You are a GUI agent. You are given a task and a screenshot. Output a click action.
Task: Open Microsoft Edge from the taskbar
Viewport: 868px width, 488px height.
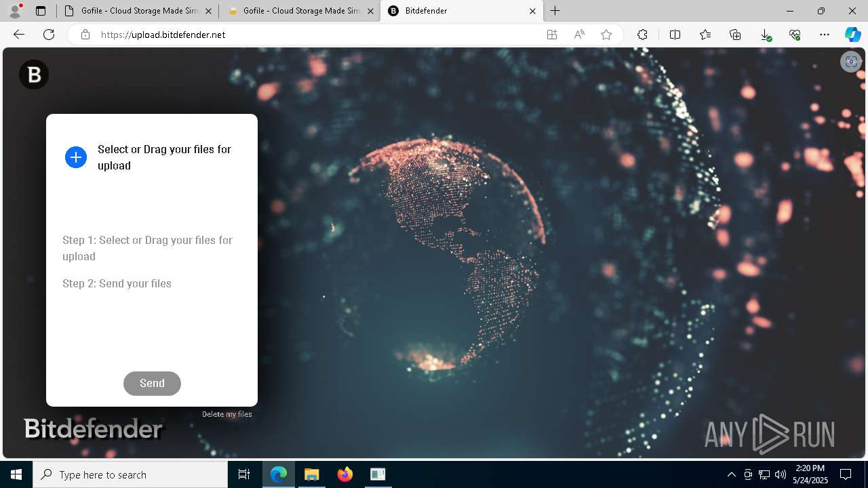tap(279, 474)
